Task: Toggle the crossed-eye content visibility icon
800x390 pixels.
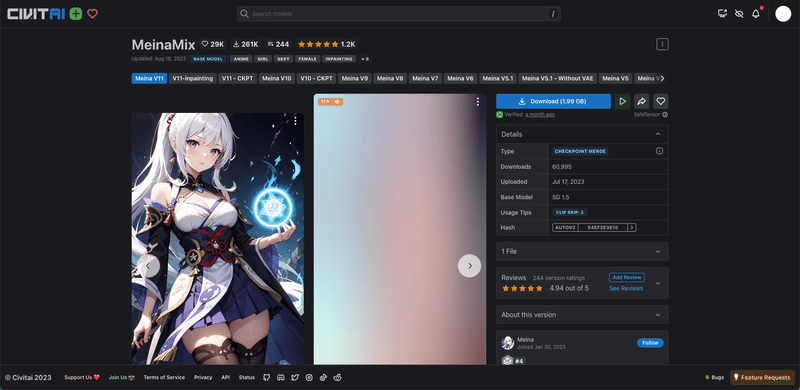Action: pos(739,14)
